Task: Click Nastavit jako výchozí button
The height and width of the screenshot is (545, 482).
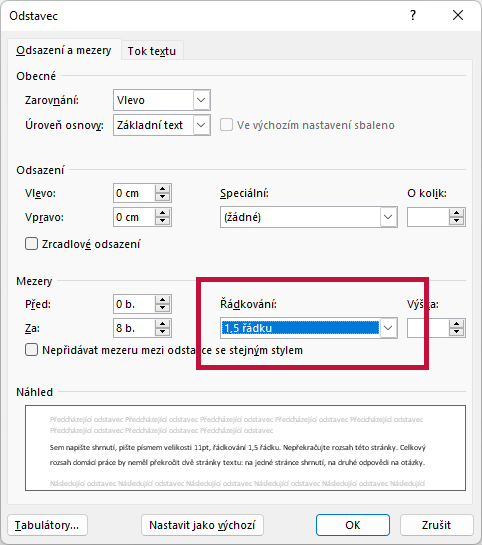Action: click(x=202, y=525)
